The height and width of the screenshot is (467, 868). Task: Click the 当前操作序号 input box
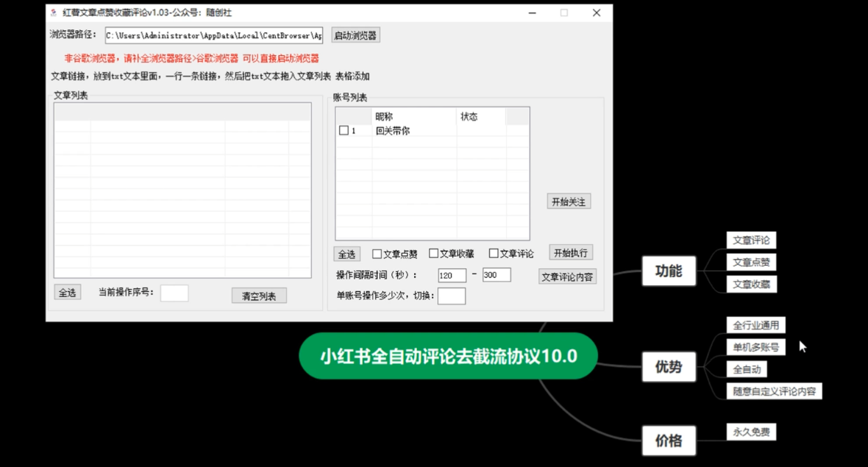pyautogui.click(x=174, y=293)
